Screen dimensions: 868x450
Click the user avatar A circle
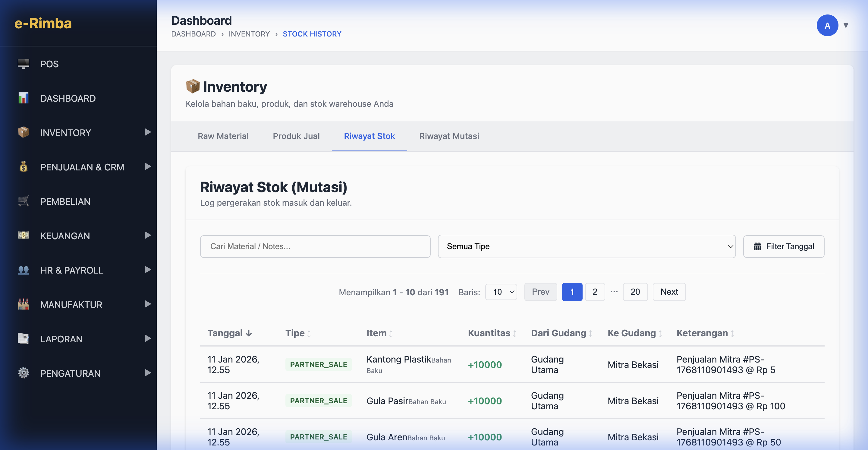[827, 25]
